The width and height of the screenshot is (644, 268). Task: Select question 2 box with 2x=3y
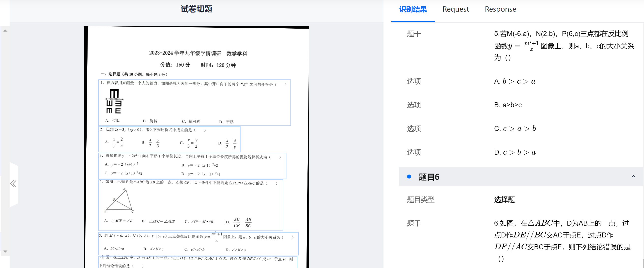169,139
